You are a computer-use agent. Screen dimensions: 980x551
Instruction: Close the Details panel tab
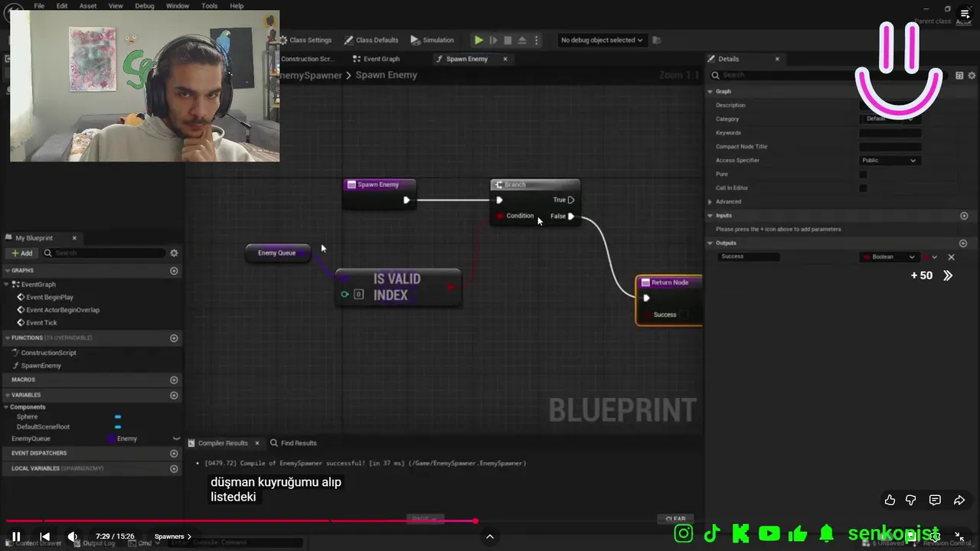pyautogui.click(x=777, y=59)
